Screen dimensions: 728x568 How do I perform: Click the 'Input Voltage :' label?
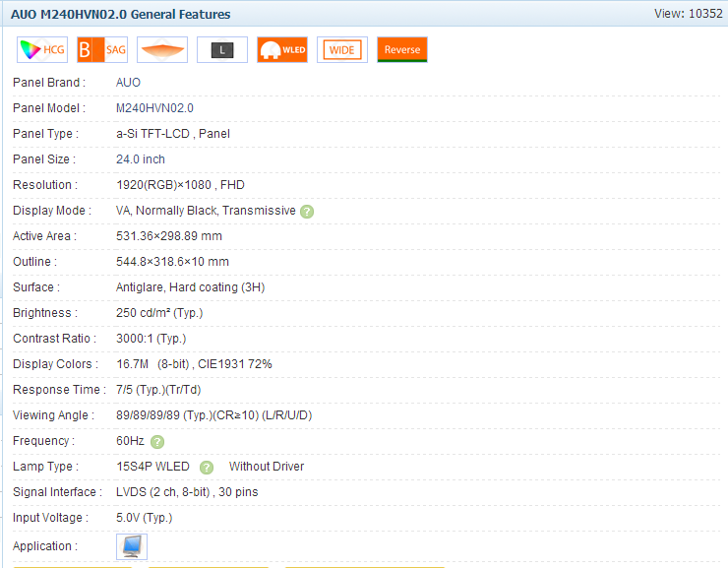50,518
